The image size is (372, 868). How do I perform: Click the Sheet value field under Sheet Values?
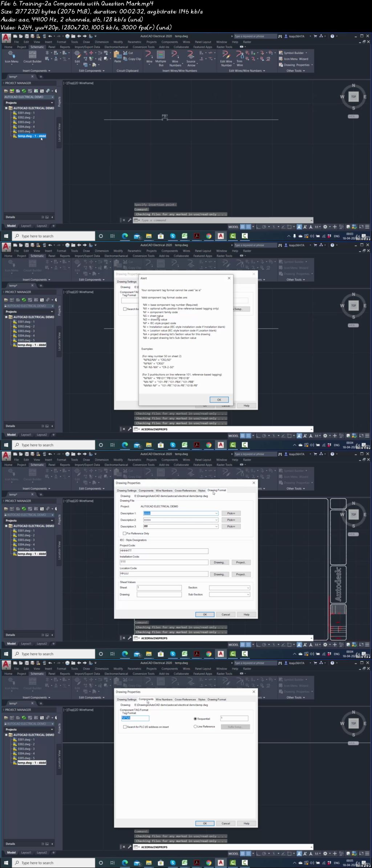point(159,588)
